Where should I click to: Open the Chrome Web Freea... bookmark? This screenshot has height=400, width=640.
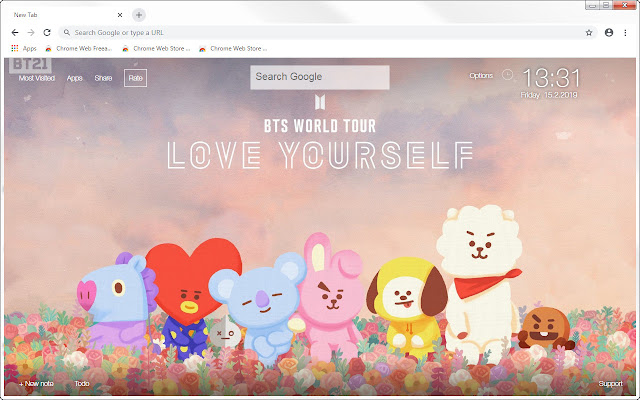[78, 49]
